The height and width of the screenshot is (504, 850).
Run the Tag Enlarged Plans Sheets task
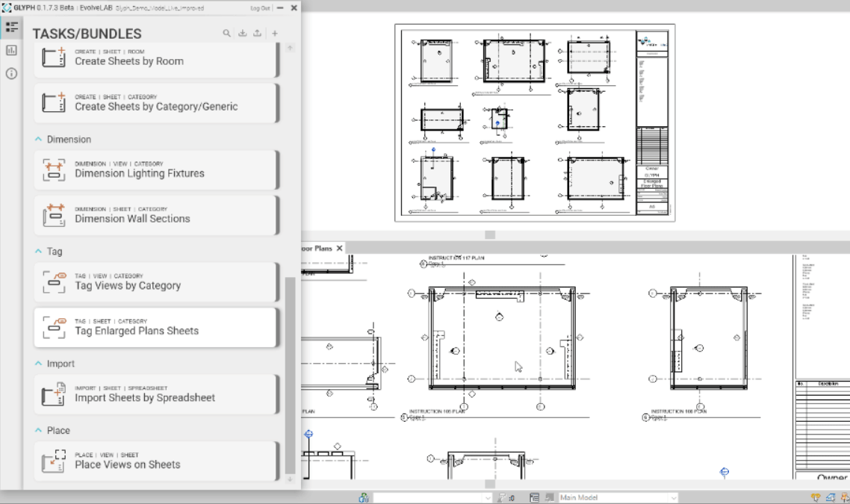pos(157,327)
